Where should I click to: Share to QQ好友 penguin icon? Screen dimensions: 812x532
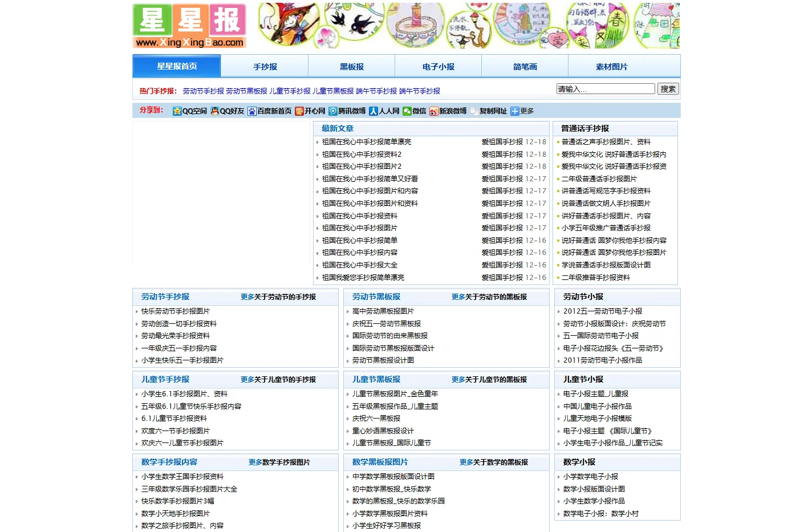215,111
